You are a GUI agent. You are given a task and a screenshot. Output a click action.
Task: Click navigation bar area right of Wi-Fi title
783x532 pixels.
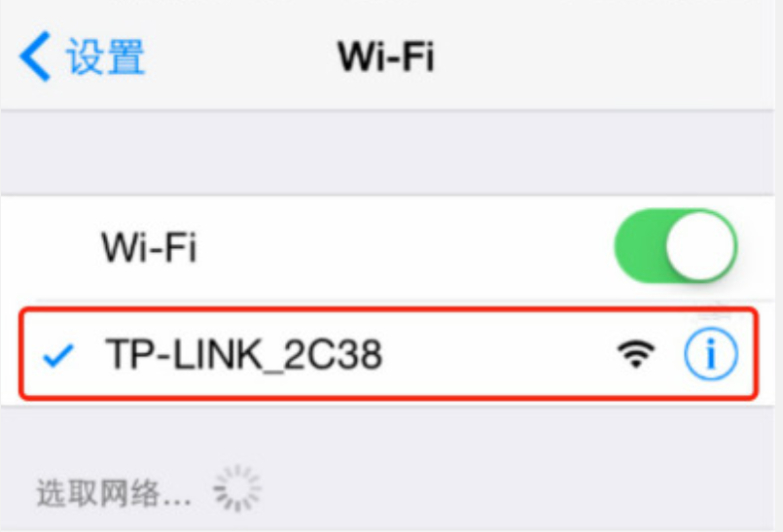pyautogui.click(x=599, y=56)
